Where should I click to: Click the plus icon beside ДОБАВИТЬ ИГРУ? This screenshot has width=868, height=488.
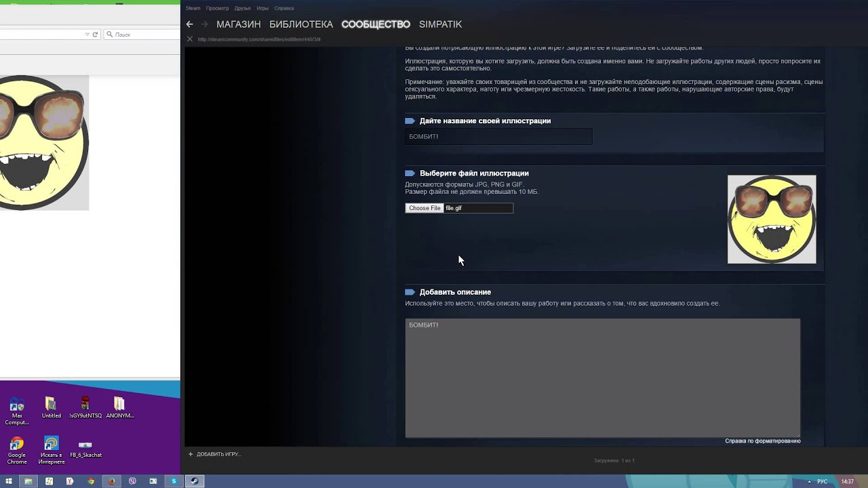[x=191, y=454]
